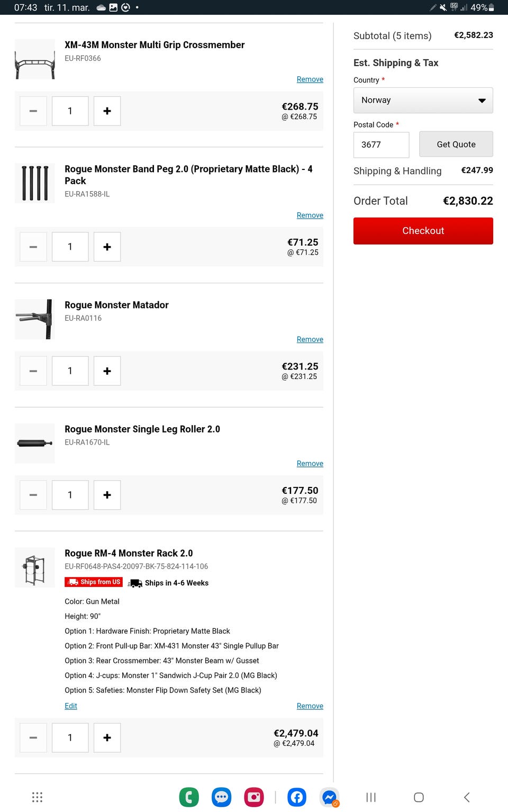Open the Country dropdown showing Norway

[x=423, y=100]
